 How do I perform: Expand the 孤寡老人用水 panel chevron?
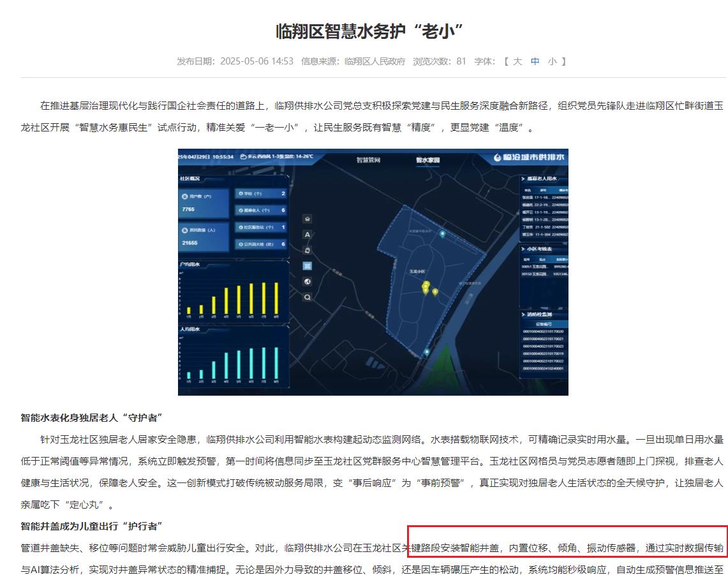point(523,179)
